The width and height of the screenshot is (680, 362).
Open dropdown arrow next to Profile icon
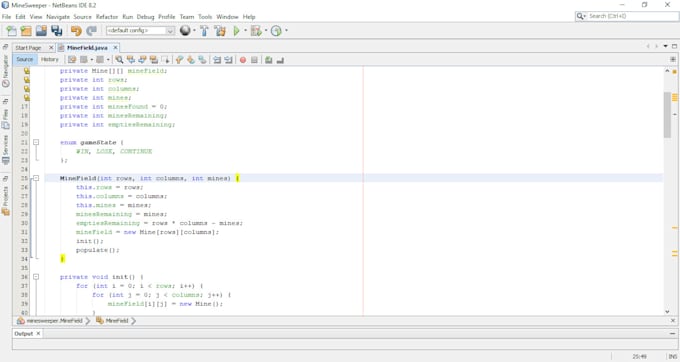click(x=286, y=31)
